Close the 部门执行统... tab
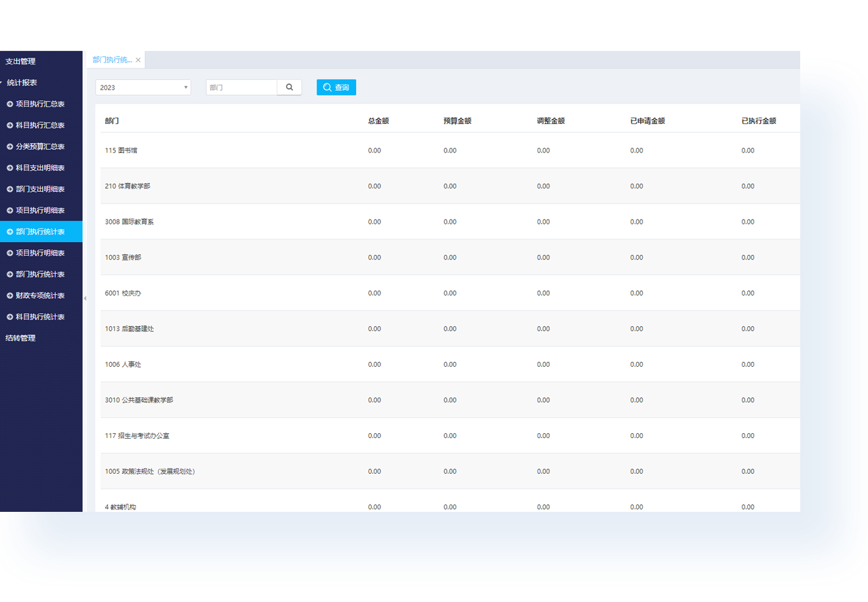The image size is (868, 602). pyautogui.click(x=138, y=60)
